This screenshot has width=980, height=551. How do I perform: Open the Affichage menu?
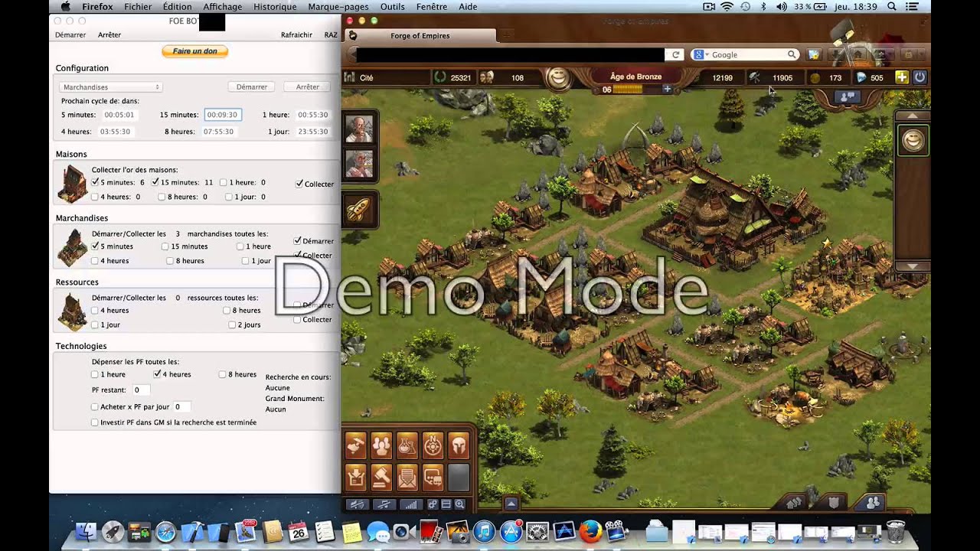(222, 7)
